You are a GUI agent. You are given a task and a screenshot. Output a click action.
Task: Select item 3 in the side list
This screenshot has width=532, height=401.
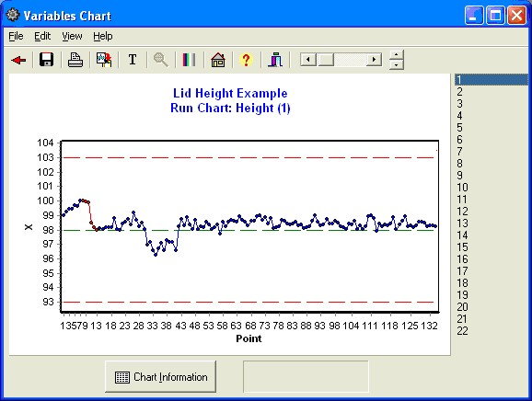(492, 104)
